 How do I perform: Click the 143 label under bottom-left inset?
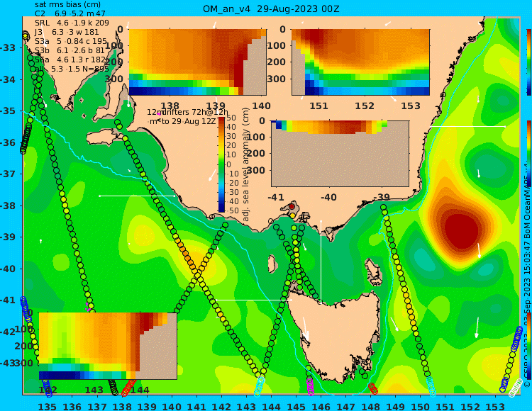click(x=94, y=390)
